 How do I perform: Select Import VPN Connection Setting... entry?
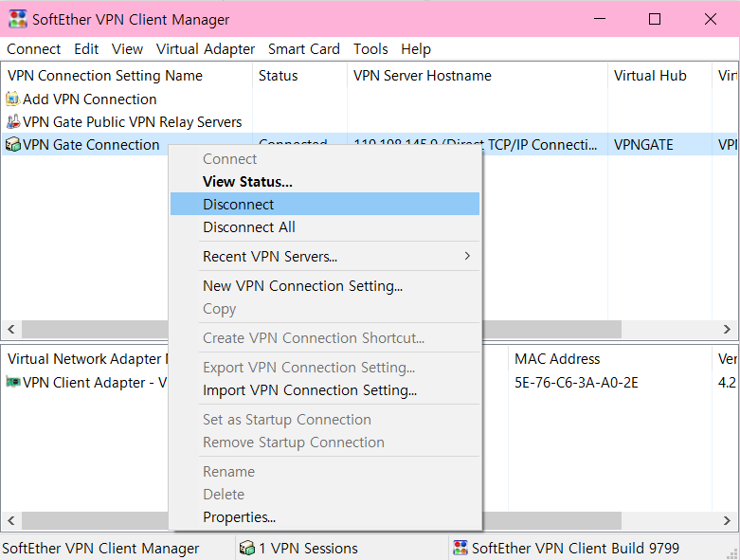[x=325, y=390]
